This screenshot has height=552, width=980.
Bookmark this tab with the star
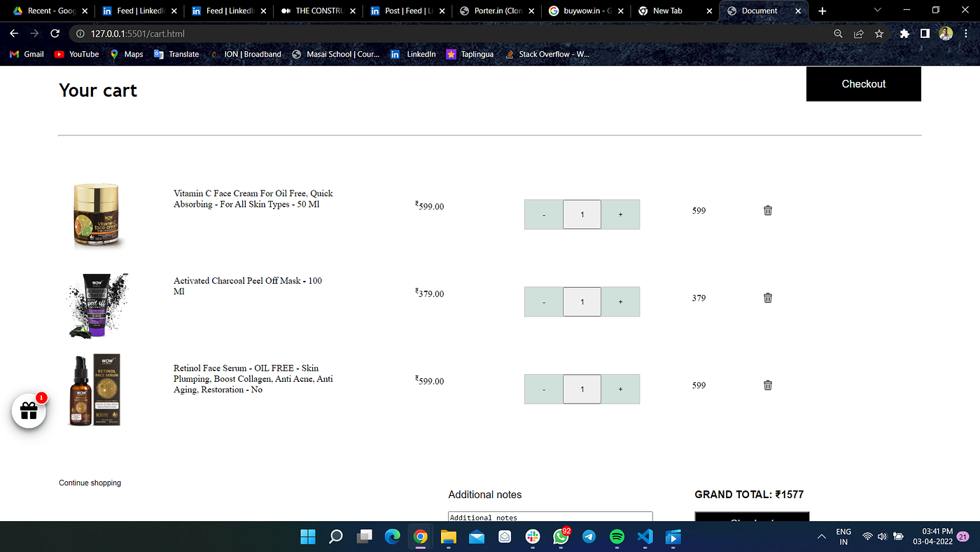[x=878, y=34]
